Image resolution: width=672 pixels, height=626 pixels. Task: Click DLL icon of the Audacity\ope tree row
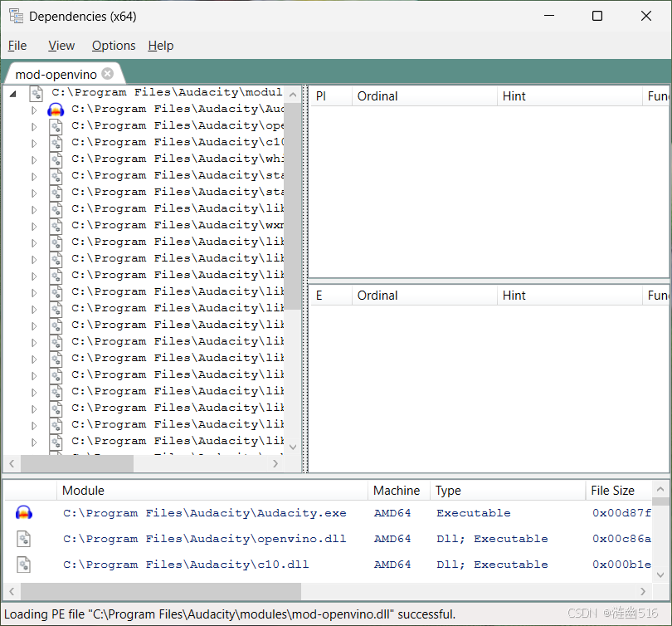[56, 126]
